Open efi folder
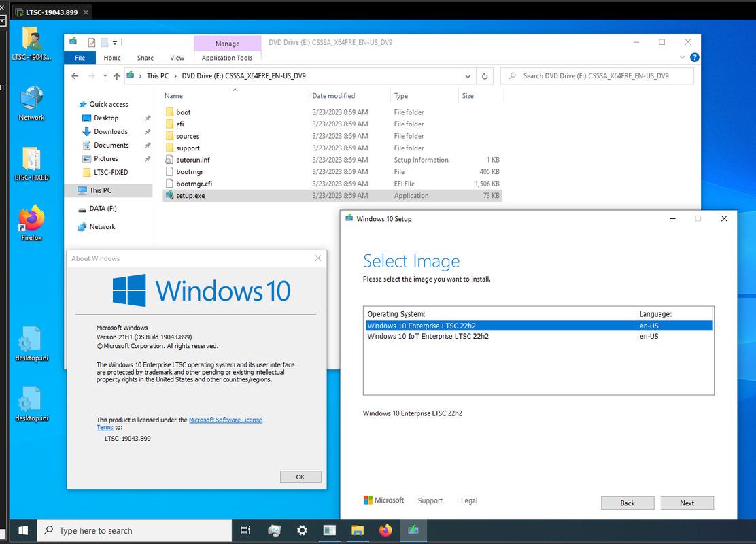Screen dimensions: 756x544 click(180, 124)
